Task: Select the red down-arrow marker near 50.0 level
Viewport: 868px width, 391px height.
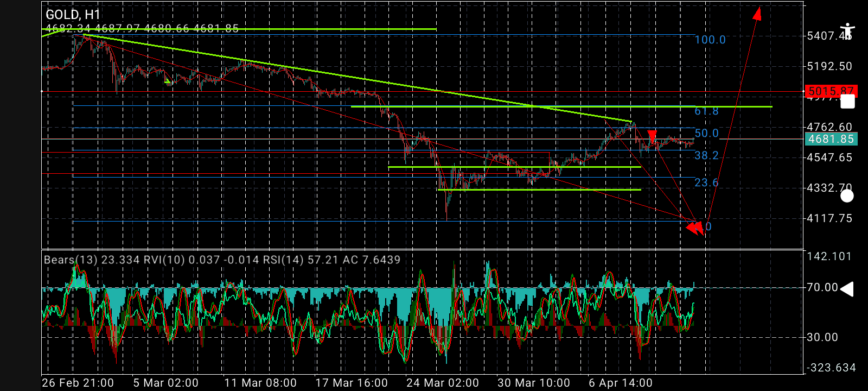Action: pos(652,136)
